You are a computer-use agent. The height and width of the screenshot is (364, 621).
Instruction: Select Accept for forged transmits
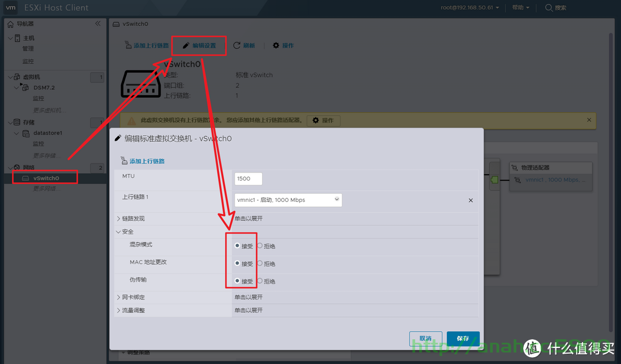point(237,281)
